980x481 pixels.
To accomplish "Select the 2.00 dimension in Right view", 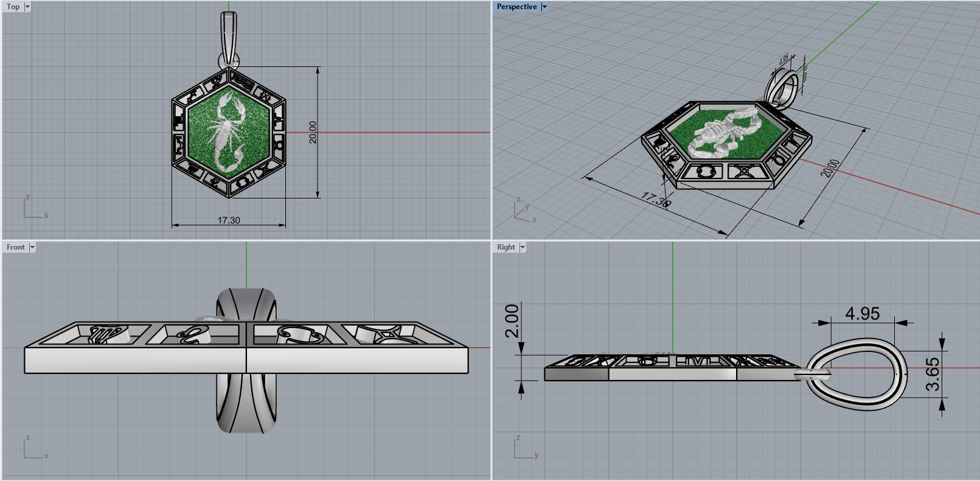I will tap(512, 320).
